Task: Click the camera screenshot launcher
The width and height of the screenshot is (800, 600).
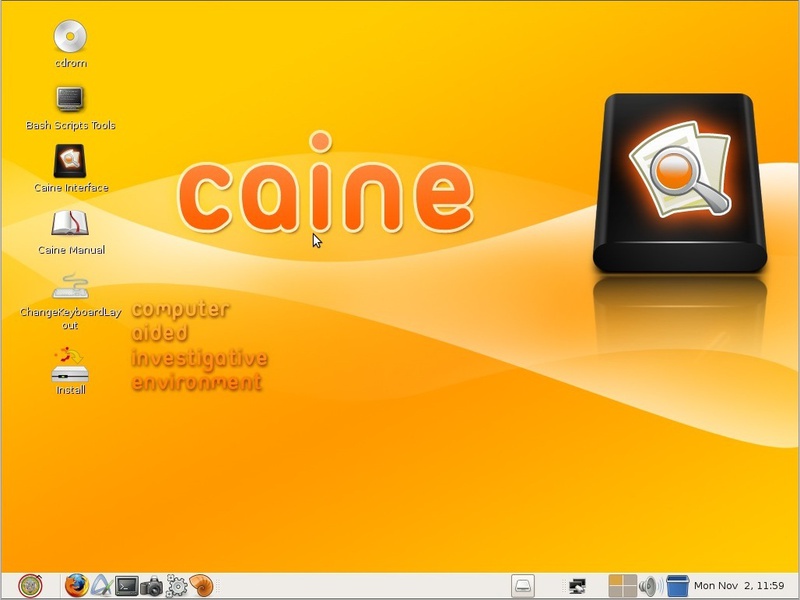Action: pyautogui.click(x=152, y=586)
